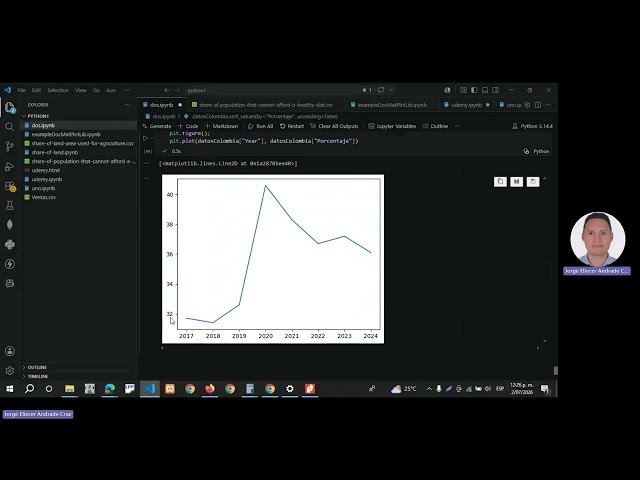
Task: Open the File menu
Action: click(22, 90)
